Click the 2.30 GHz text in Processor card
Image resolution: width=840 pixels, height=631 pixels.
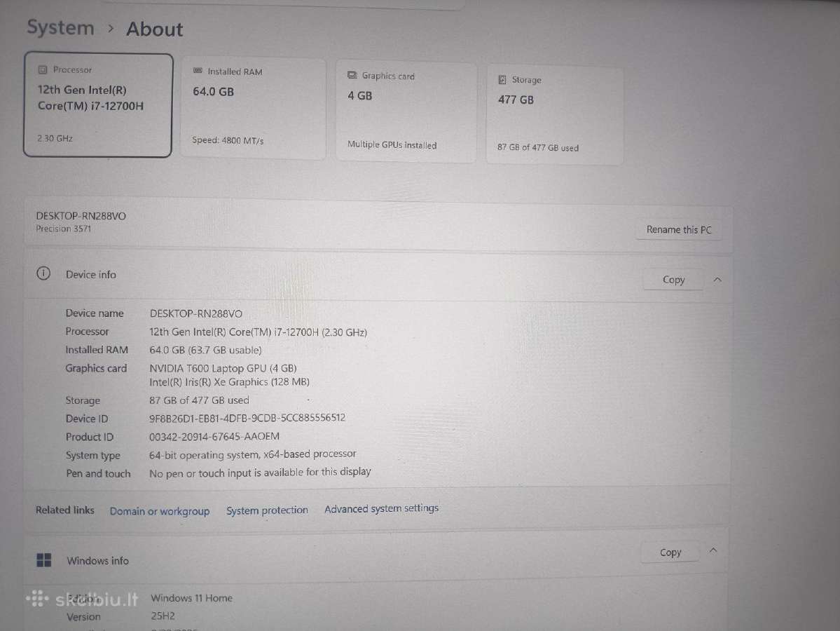[55, 138]
